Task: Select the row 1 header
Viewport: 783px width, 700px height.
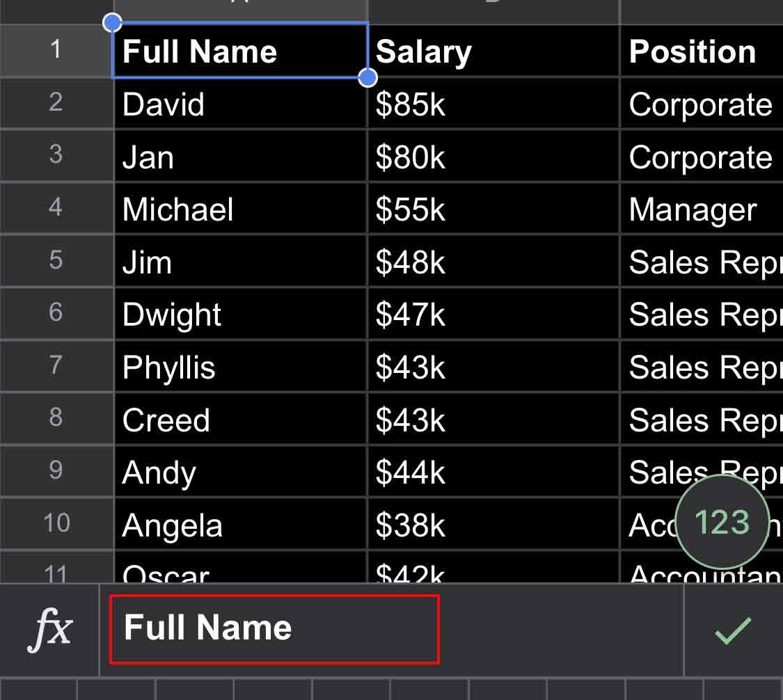Action: click(x=56, y=51)
